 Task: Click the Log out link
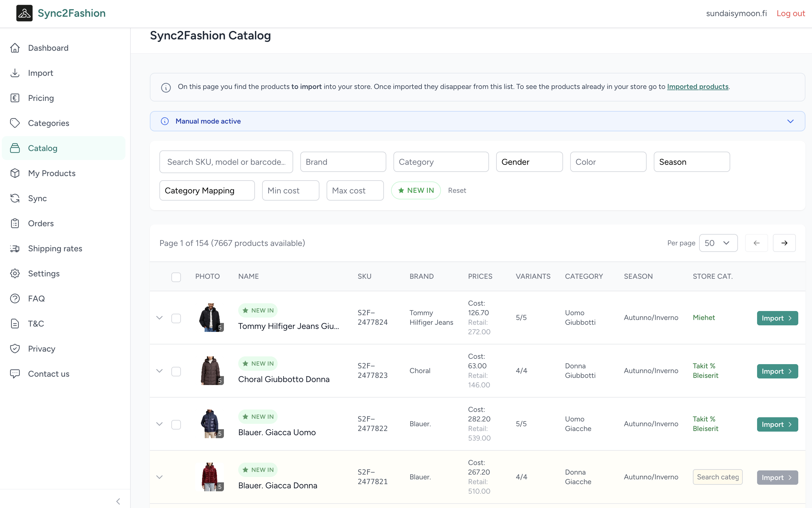coord(791,13)
